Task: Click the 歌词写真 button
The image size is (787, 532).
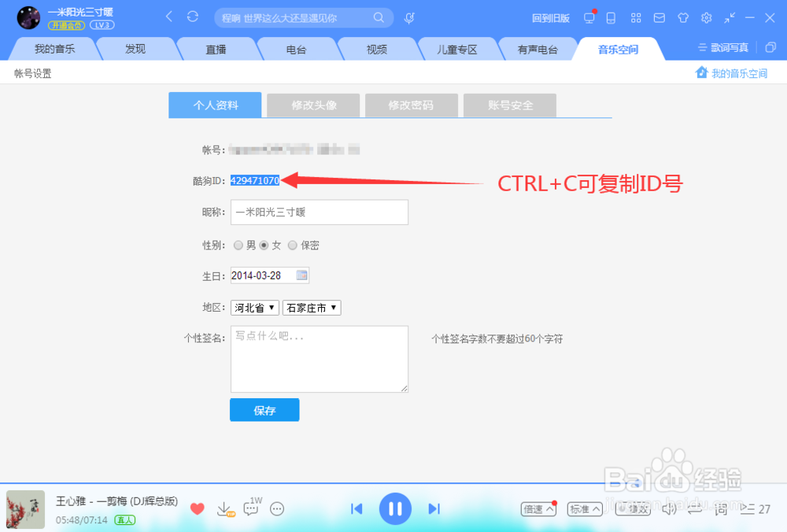Action: pyautogui.click(x=723, y=48)
